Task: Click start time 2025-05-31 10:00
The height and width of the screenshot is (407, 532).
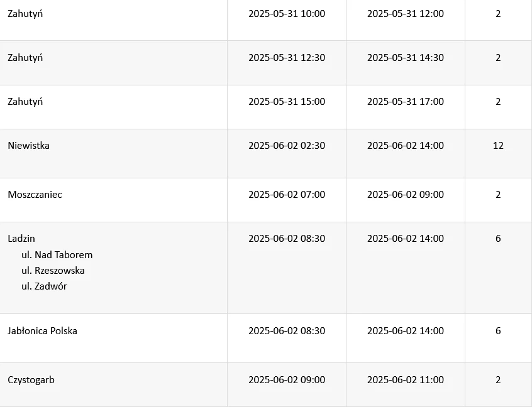Action: coord(287,13)
